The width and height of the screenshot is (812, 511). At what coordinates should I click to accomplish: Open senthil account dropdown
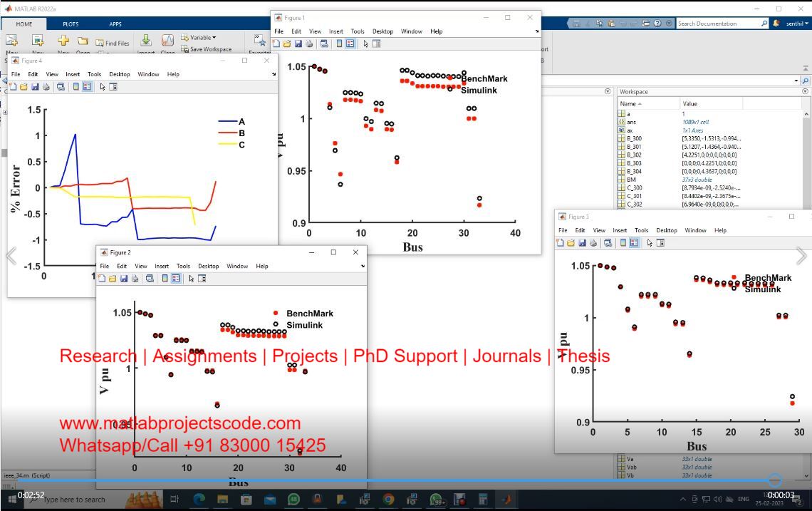tap(798, 24)
